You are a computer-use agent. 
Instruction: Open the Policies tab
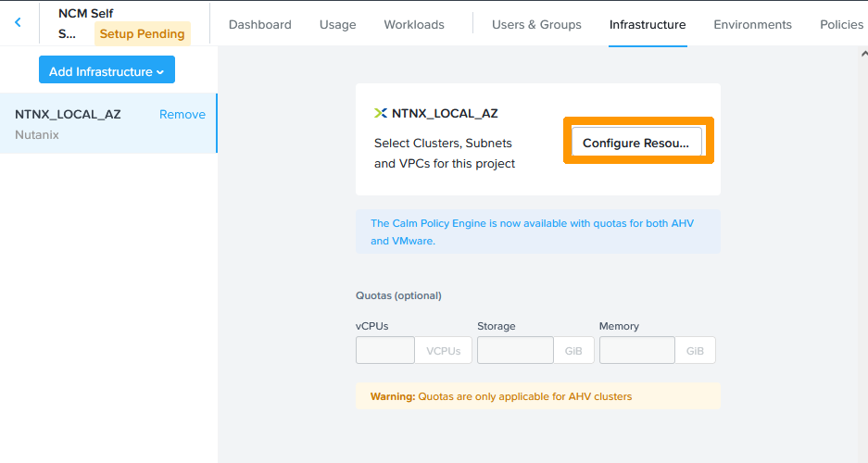pos(841,25)
